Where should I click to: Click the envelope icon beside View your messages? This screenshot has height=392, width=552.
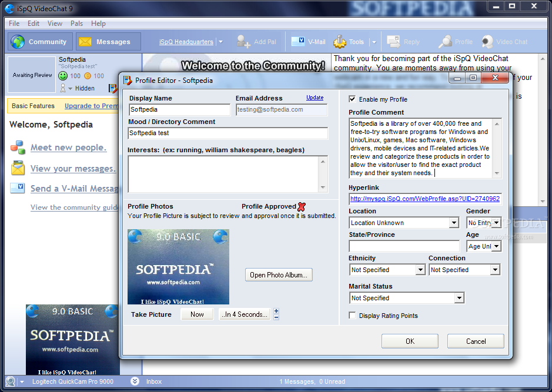click(x=18, y=168)
